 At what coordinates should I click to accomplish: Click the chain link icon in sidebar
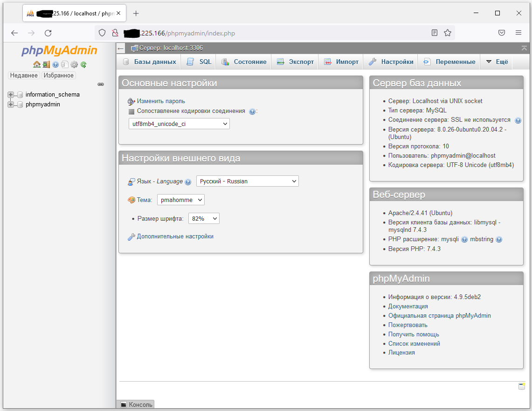[x=101, y=84]
